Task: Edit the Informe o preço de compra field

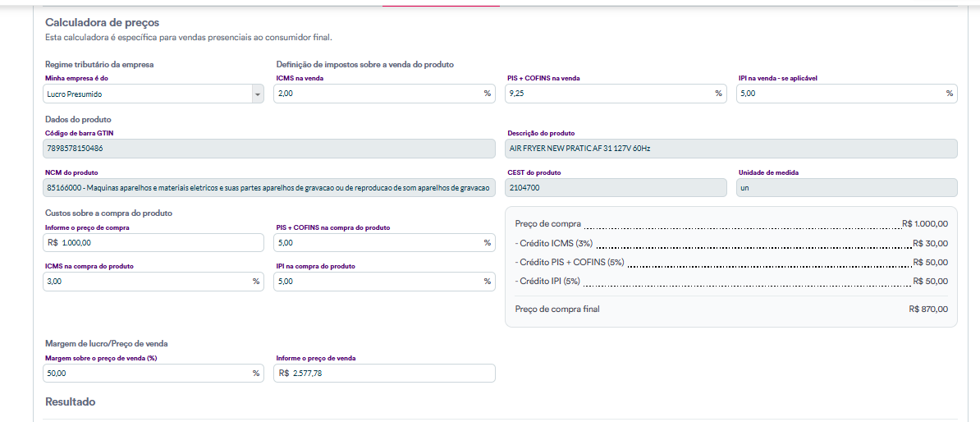Action: [x=153, y=242]
